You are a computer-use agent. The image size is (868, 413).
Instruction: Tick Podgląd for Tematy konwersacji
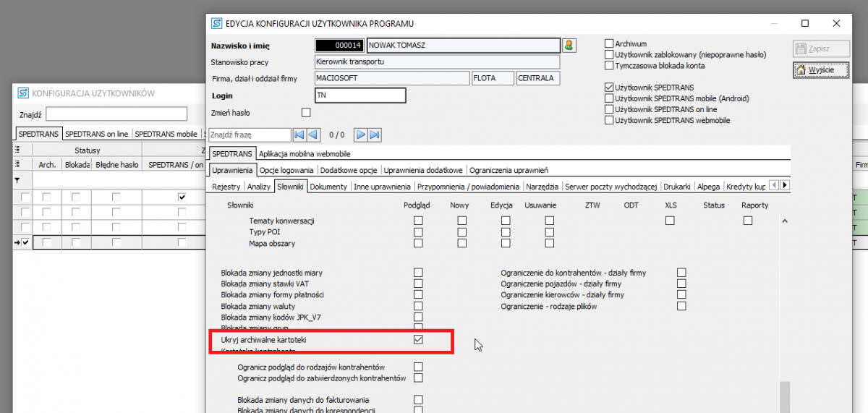coord(418,221)
